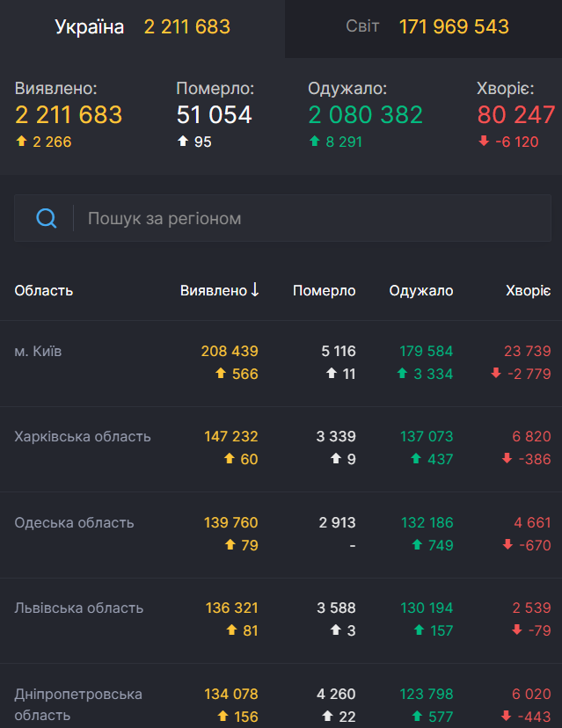Open the м. Київ region row

click(x=38, y=352)
